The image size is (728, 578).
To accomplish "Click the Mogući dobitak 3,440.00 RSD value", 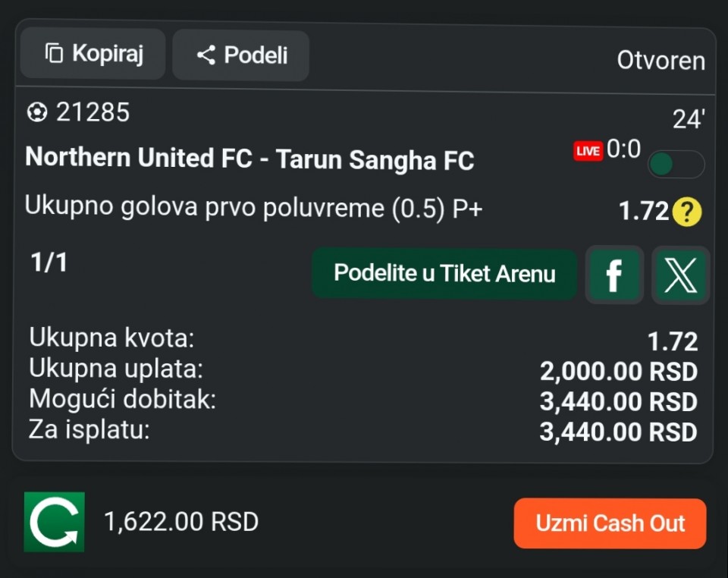I will (618, 401).
